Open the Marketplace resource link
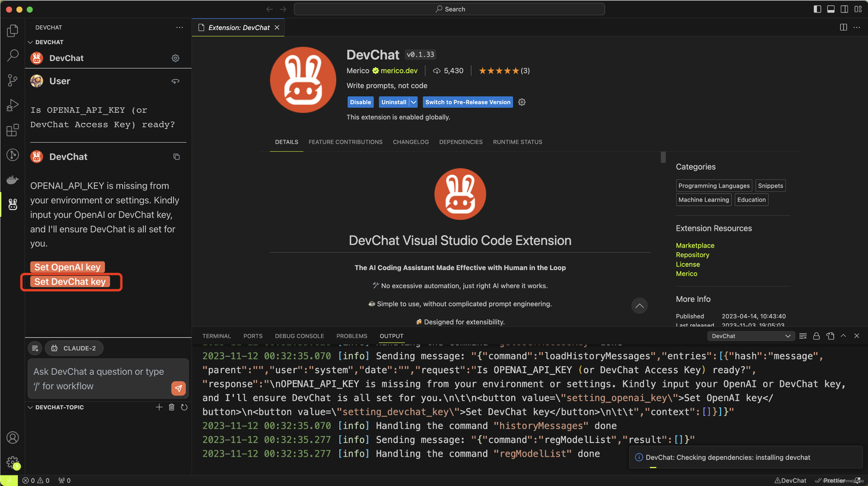 coord(695,245)
